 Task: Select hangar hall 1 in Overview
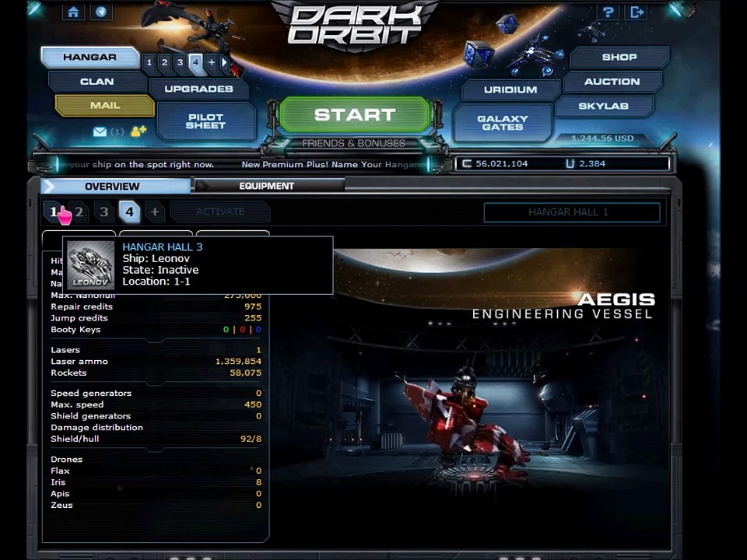click(x=54, y=212)
